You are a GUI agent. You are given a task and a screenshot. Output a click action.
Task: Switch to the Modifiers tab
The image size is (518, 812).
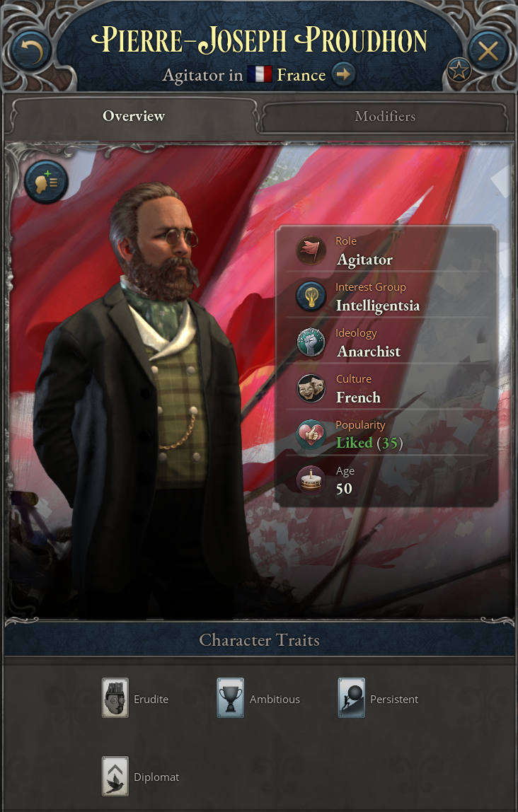(x=385, y=117)
